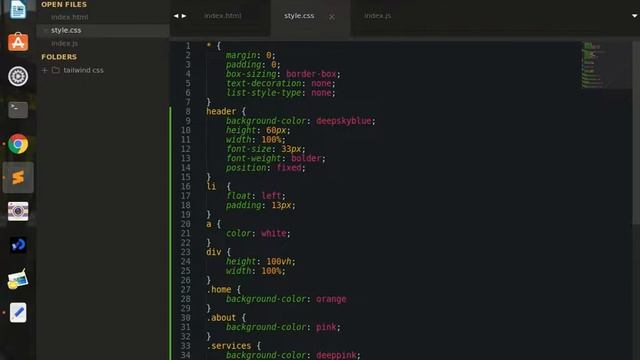Click the header selector on line 8
This screenshot has height=360, width=640.
click(x=221, y=111)
